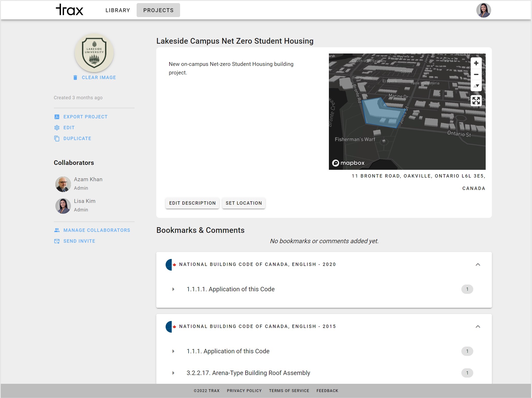
Task: Expand 1.1.1.1. Application of this Code
Action: point(173,289)
